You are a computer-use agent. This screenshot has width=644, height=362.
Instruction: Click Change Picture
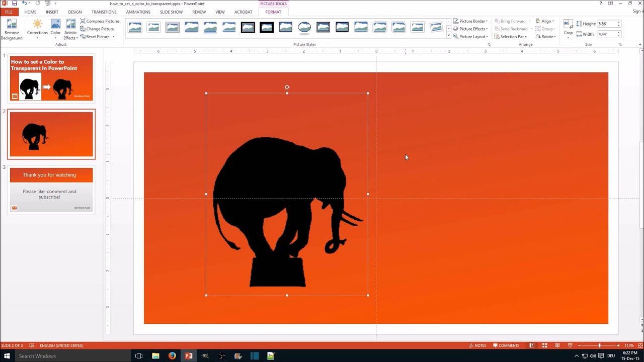(97, 29)
